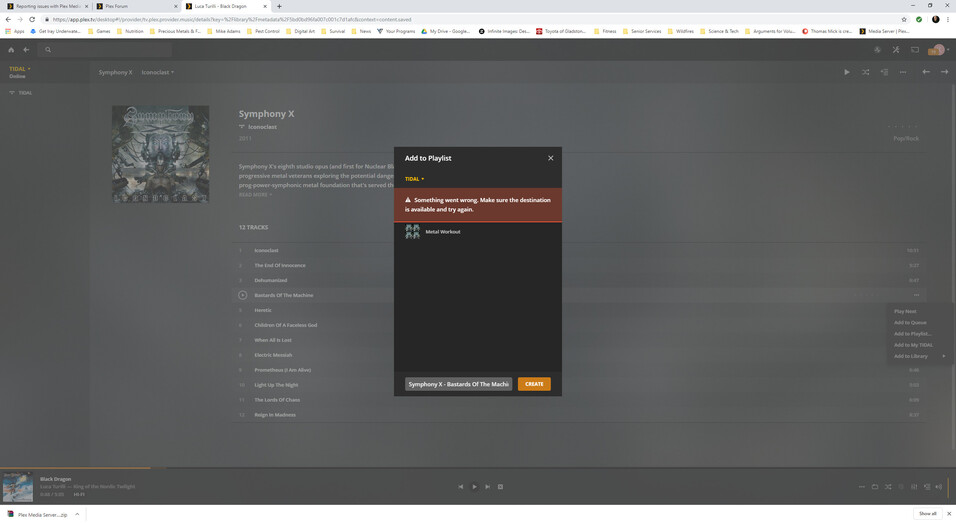
Task: Open user account avatar menu
Action: [938, 50]
